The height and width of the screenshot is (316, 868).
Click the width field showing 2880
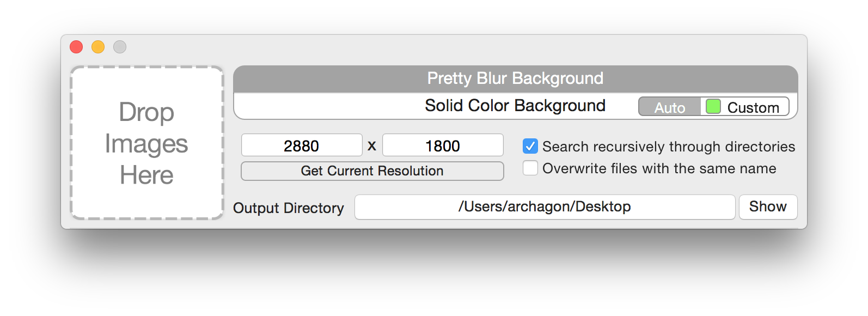tap(302, 145)
